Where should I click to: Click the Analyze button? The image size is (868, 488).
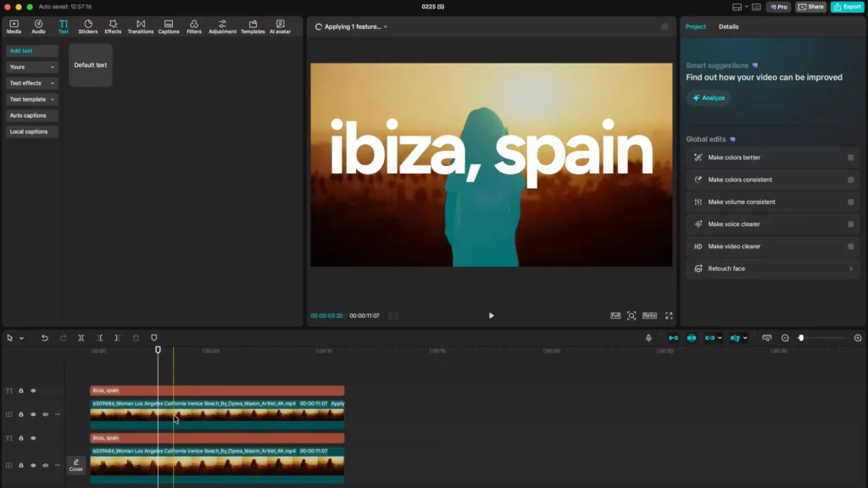(709, 98)
